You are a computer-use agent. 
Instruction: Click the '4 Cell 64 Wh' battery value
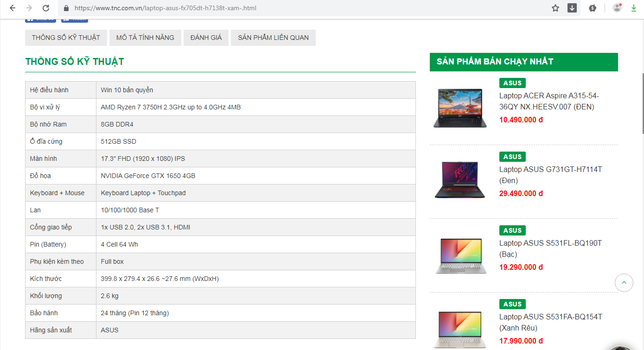click(119, 244)
